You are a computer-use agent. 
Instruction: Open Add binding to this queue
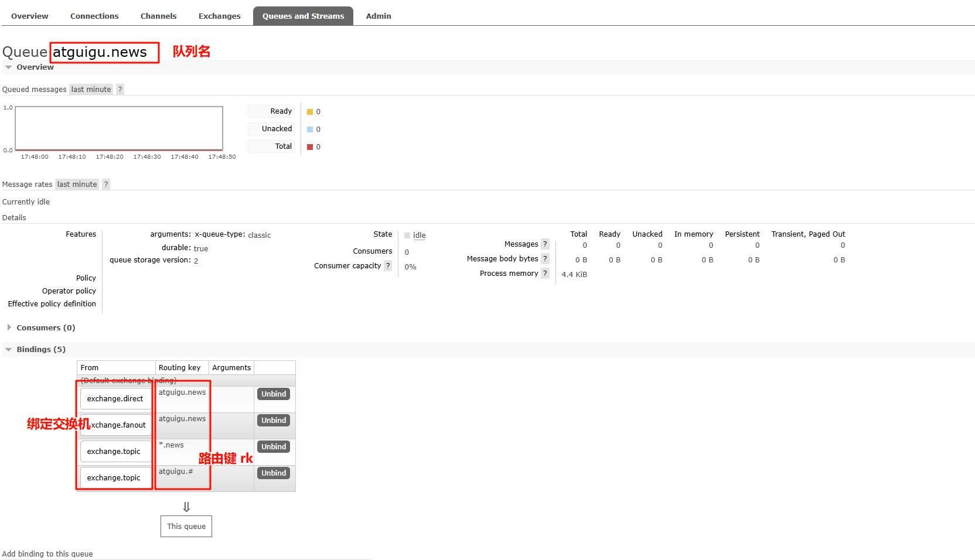[x=47, y=554]
